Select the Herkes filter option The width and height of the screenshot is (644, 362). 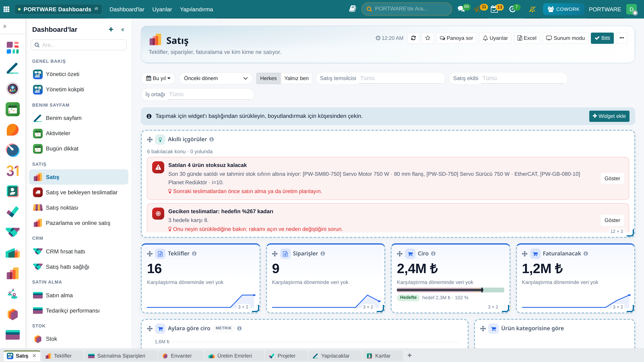[268, 78]
